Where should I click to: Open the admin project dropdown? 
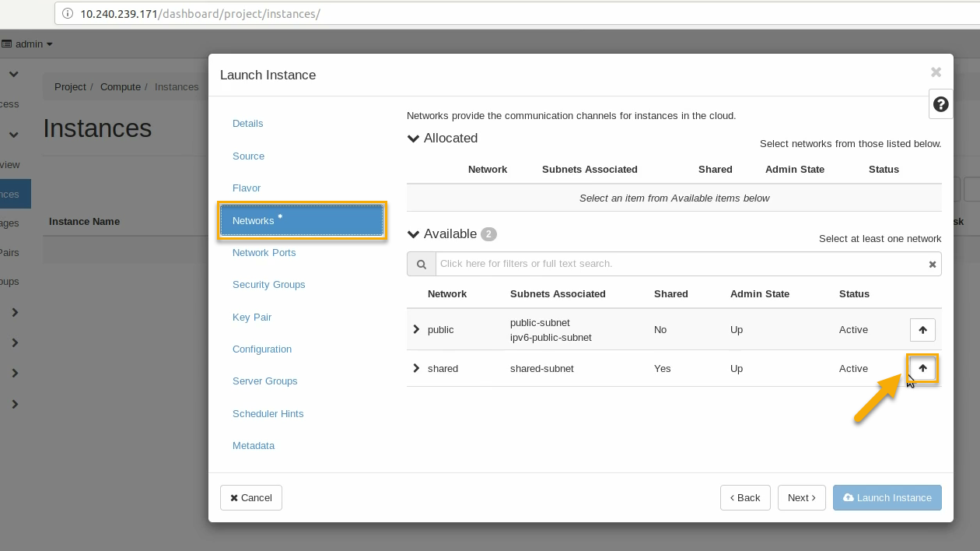click(x=29, y=44)
